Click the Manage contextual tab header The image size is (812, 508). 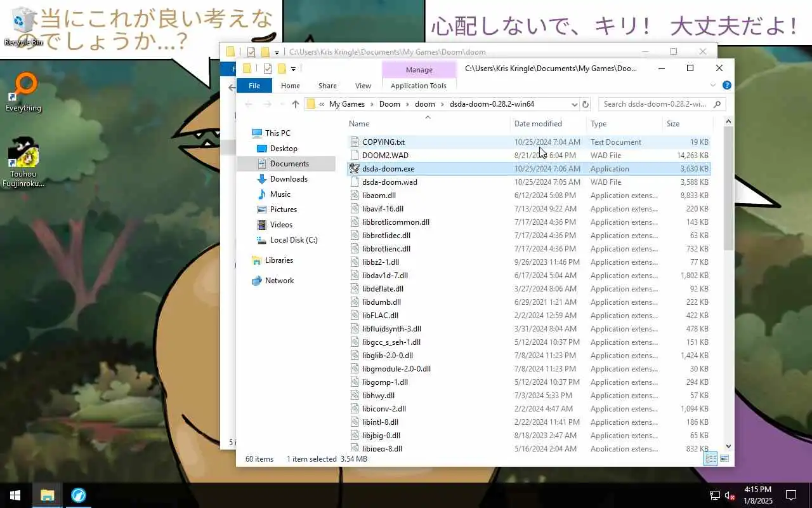pyautogui.click(x=419, y=70)
